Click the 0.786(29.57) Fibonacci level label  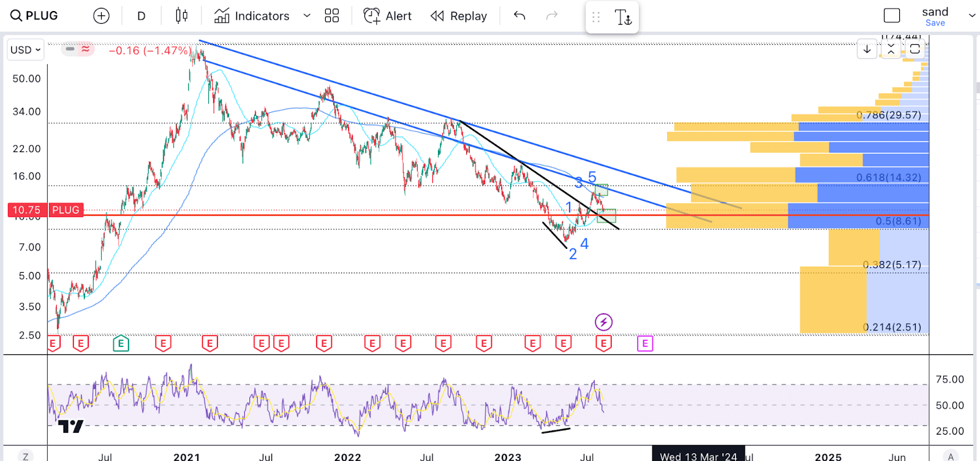pyautogui.click(x=889, y=115)
